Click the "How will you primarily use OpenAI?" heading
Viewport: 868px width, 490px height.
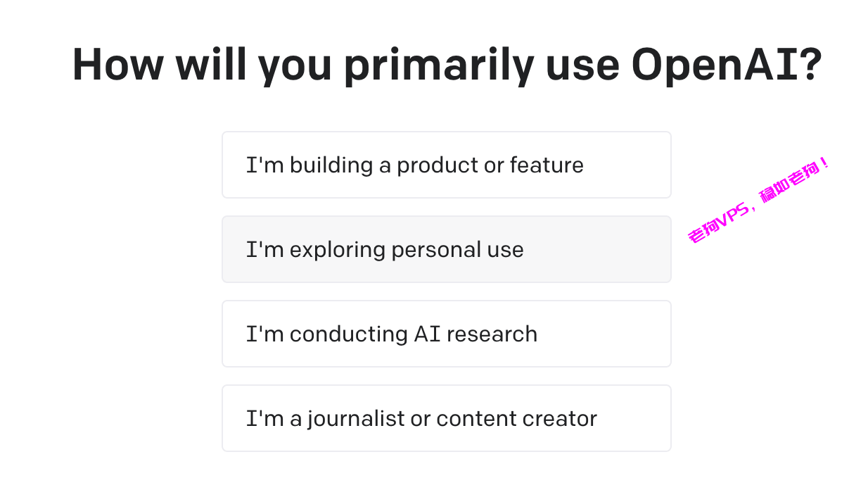click(x=447, y=65)
